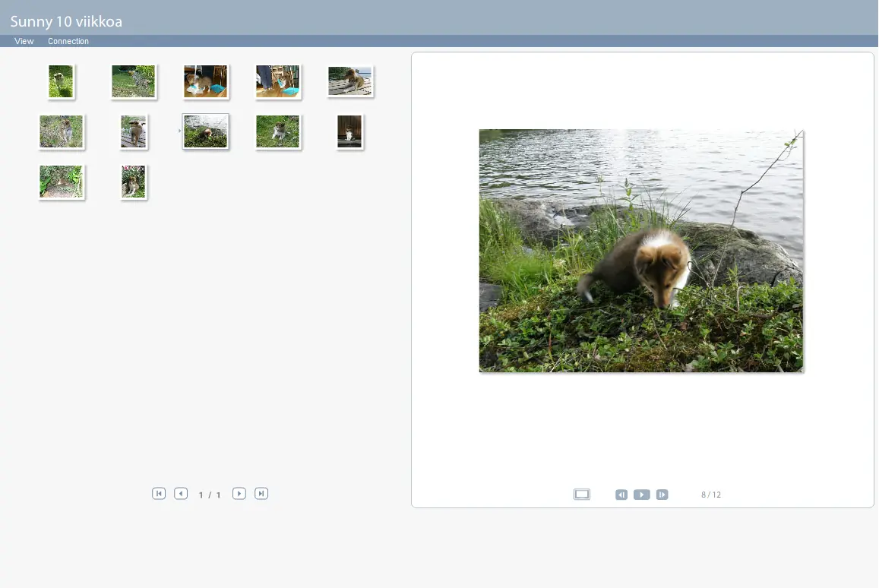Start slideshow with play button
The width and height of the screenshot is (879, 588).
click(641, 495)
